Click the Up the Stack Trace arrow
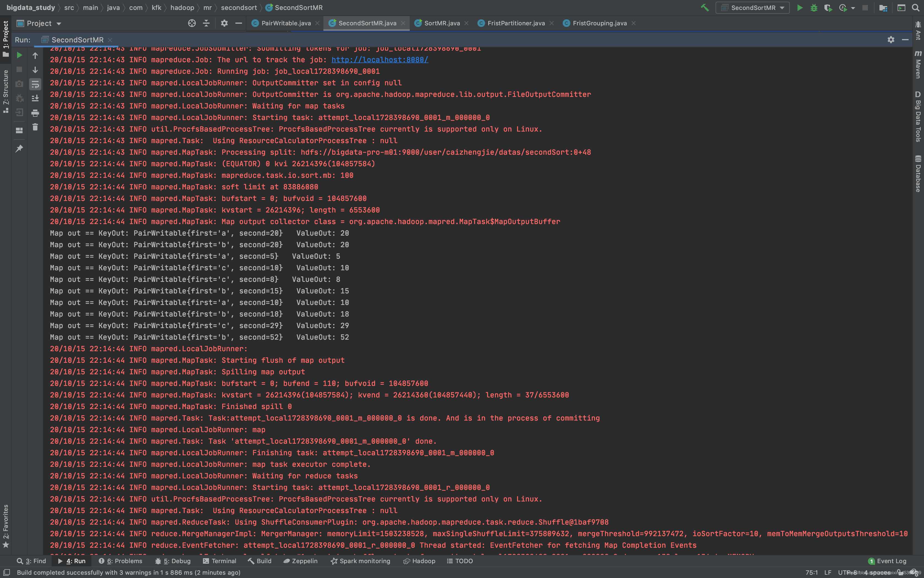Viewport: 924px width, 578px height. click(35, 56)
